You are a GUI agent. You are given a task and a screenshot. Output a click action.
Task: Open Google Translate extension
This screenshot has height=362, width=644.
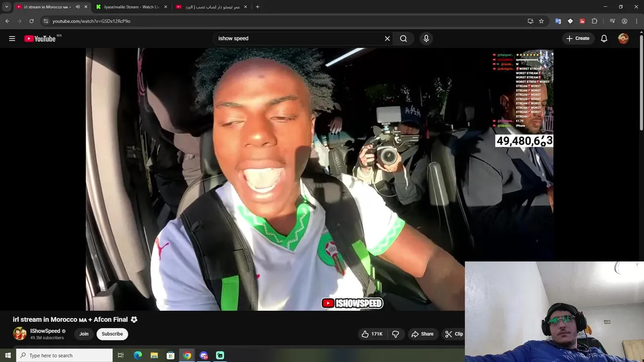pos(558,21)
